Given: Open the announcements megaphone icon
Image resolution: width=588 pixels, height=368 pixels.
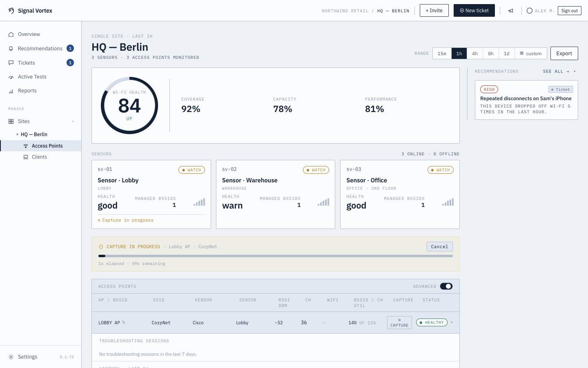Looking at the screenshot, I should 511,11.
